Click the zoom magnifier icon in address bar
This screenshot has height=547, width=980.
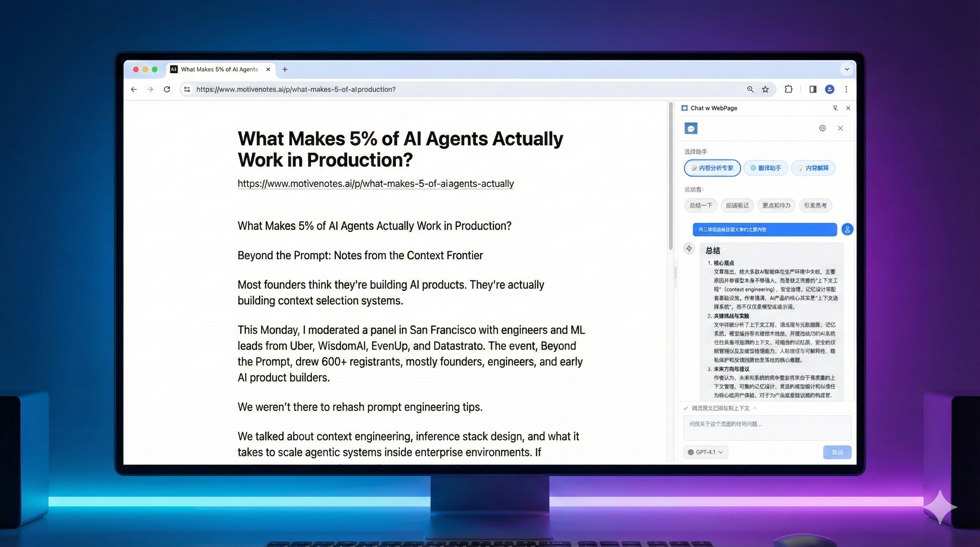click(x=750, y=89)
